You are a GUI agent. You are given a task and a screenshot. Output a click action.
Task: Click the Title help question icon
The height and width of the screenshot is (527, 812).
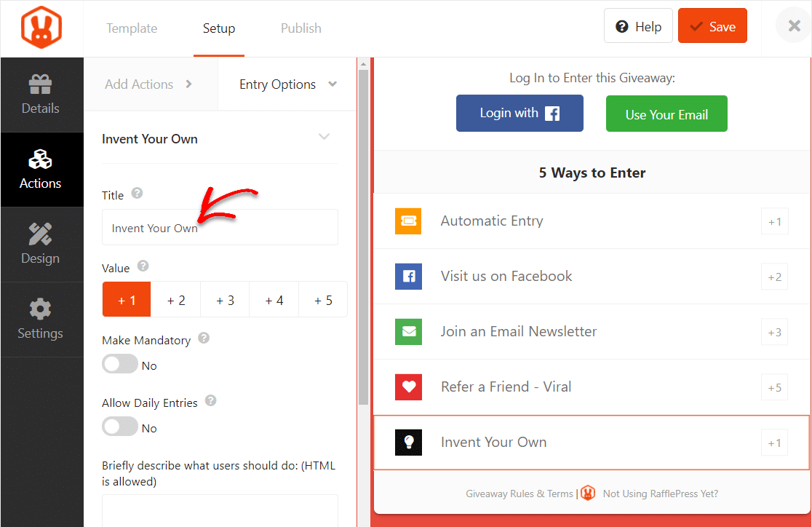[x=137, y=194]
